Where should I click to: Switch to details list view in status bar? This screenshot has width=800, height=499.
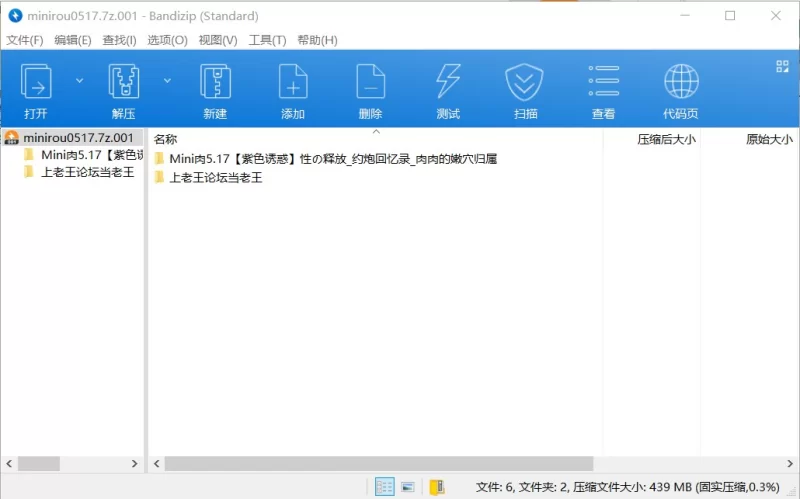(x=384, y=486)
